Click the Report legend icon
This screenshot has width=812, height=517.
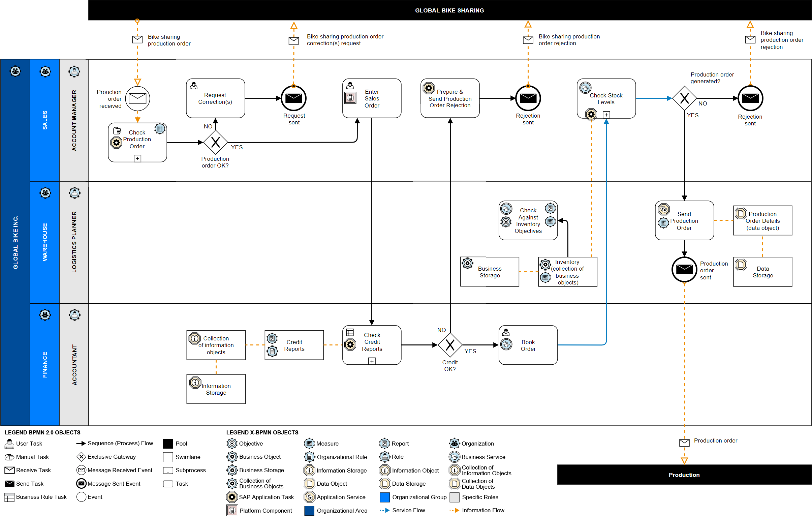pos(384,444)
